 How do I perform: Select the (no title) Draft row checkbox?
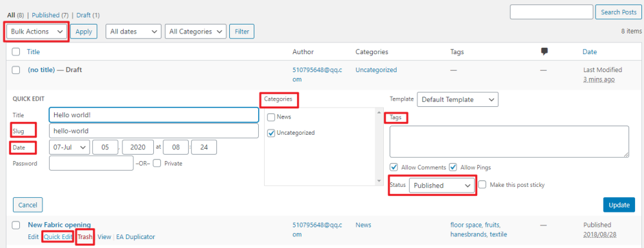(16, 70)
